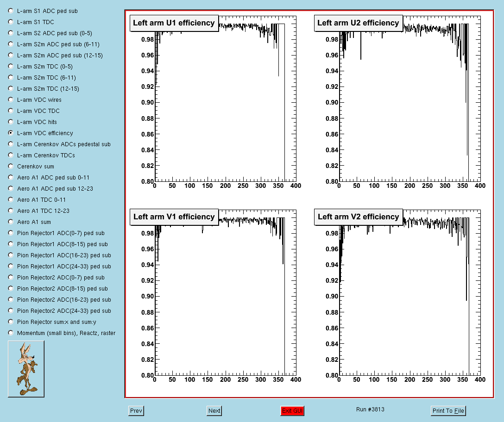504x422 pixels.
Task: Click the Left arm V2 efficiency title
Action: pos(358,217)
